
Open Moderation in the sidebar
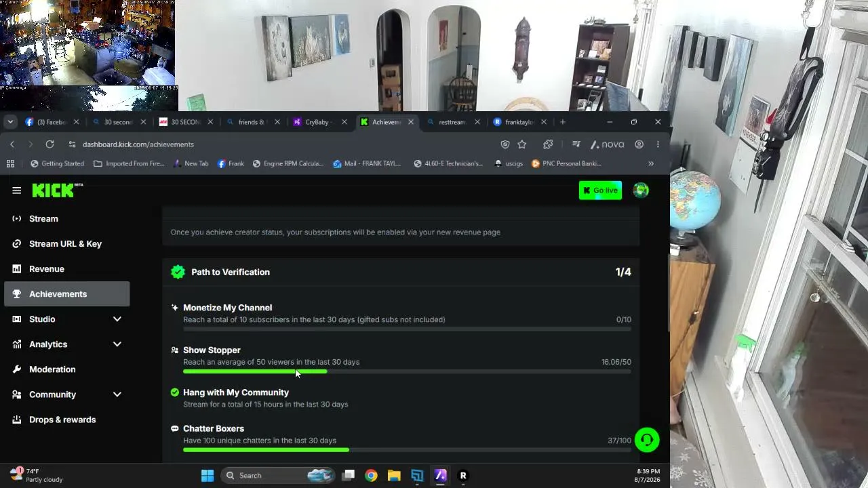66,369
